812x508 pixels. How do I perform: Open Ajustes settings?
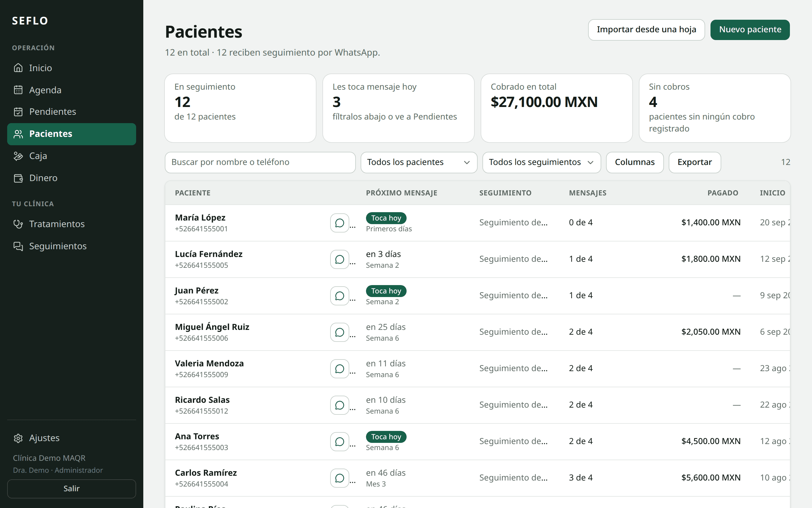pyautogui.click(x=71, y=438)
